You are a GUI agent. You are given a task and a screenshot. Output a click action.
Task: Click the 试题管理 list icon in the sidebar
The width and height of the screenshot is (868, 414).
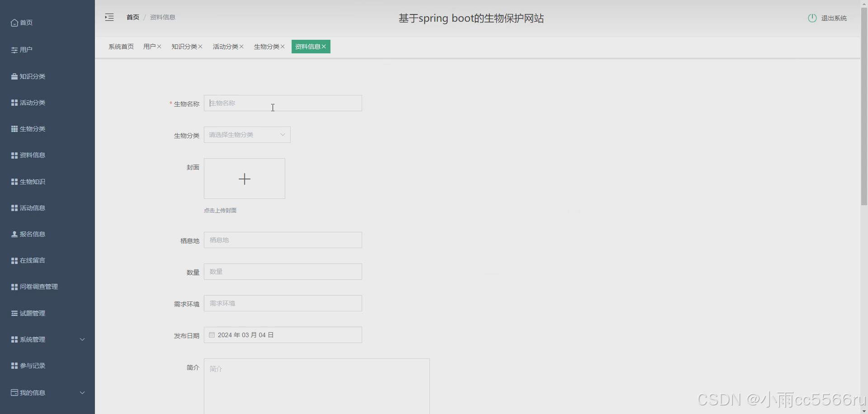14,313
